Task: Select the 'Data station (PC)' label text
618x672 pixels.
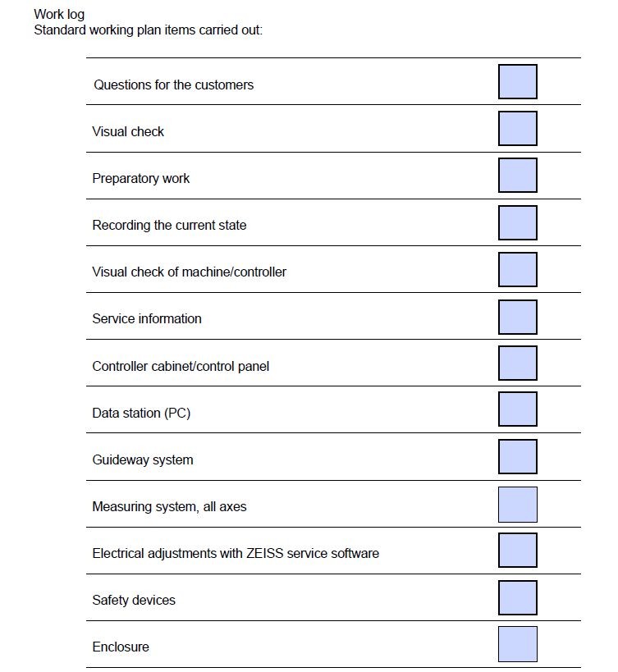Action: click(141, 413)
